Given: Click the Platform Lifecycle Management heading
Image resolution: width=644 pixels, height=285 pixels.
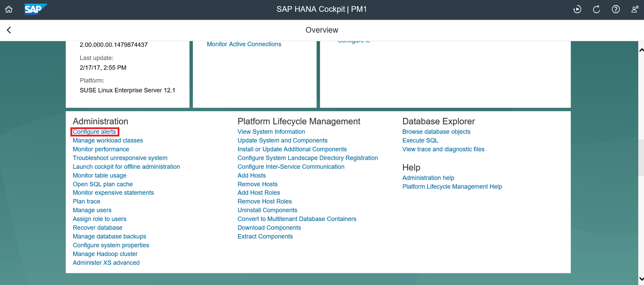Looking at the screenshot, I should tap(299, 122).
